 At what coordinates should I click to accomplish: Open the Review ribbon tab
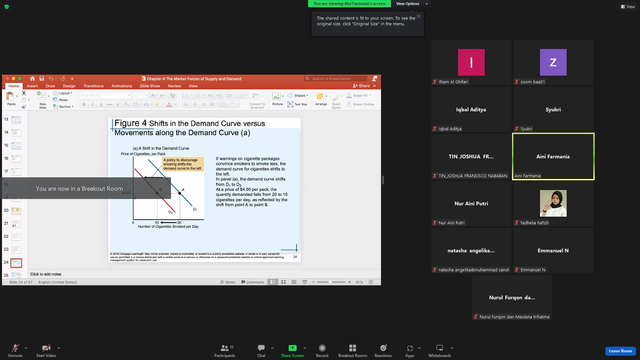pos(174,86)
